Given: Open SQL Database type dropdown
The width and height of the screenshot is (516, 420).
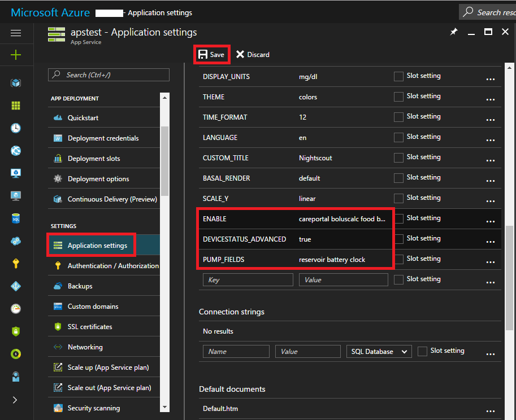Looking at the screenshot, I should point(379,351).
